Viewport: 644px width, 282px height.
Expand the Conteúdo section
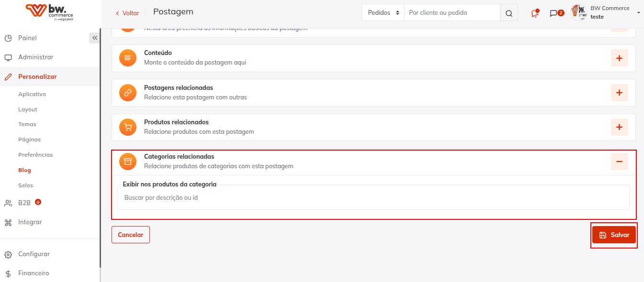click(x=619, y=58)
